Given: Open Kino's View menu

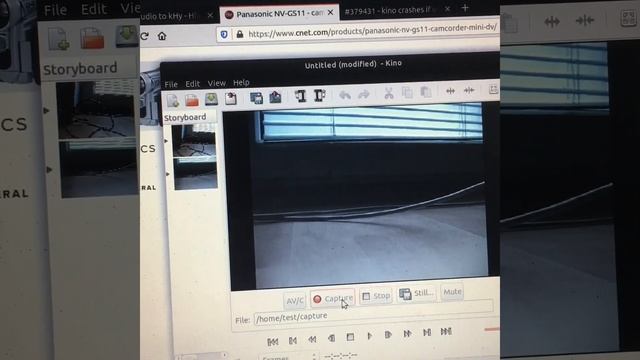Looking at the screenshot, I should [216, 83].
